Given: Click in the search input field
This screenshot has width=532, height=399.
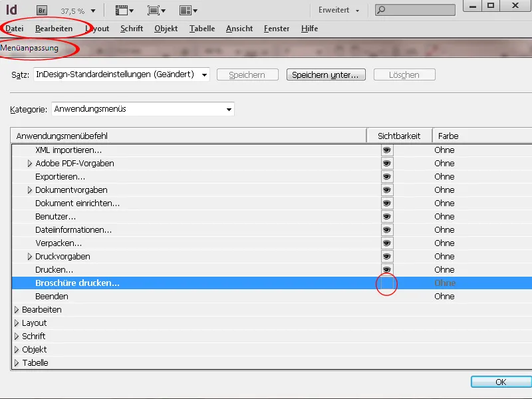Looking at the screenshot, I should coord(415,10).
